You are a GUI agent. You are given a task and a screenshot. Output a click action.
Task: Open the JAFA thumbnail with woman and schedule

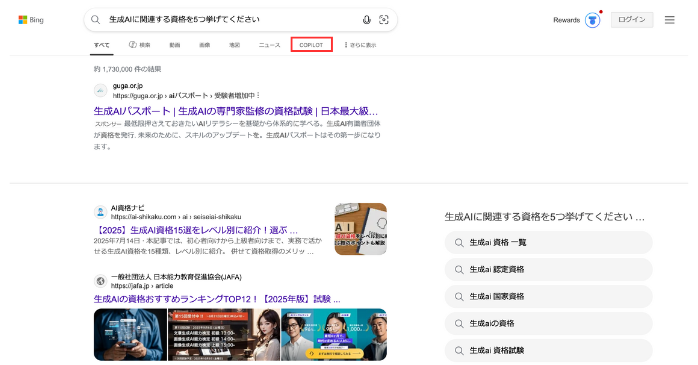click(224, 335)
